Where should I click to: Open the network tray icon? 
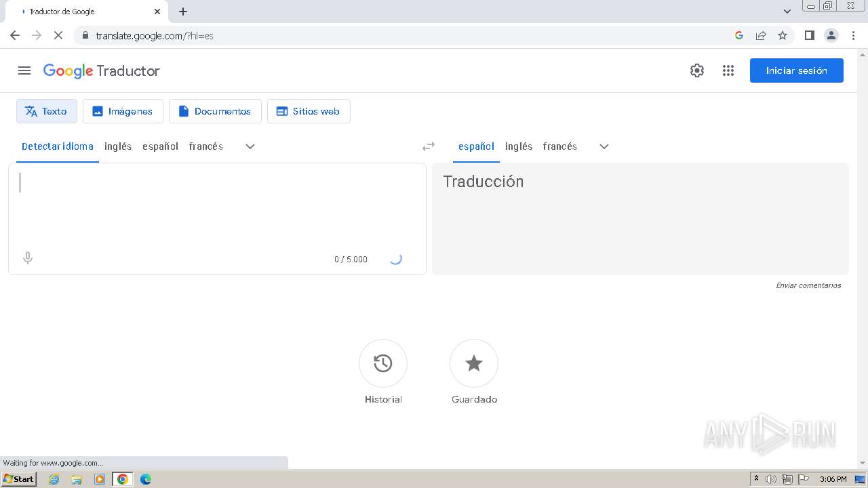click(x=787, y=479)
